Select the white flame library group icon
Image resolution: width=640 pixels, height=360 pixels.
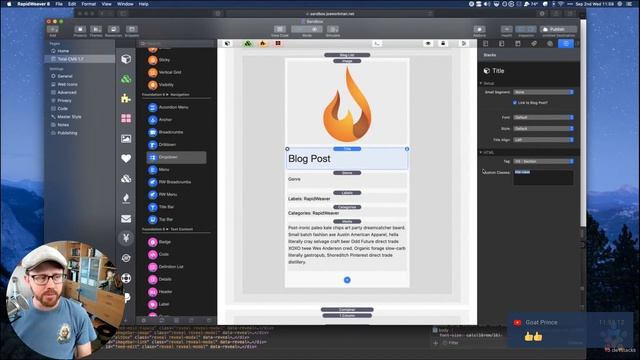click(x=126, y=198)
